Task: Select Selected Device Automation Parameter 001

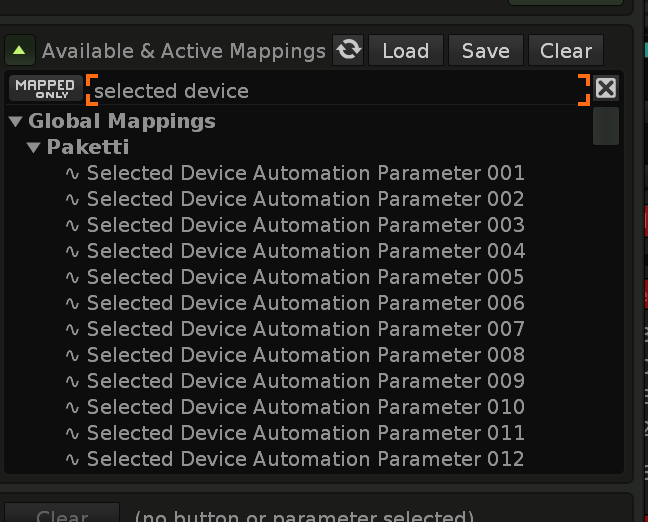Action: coord(305,173)
